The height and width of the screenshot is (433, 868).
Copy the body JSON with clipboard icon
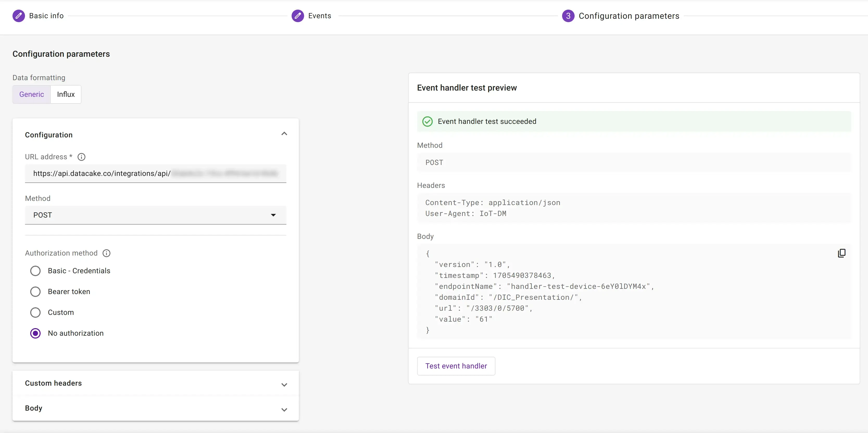click(841, 253)
